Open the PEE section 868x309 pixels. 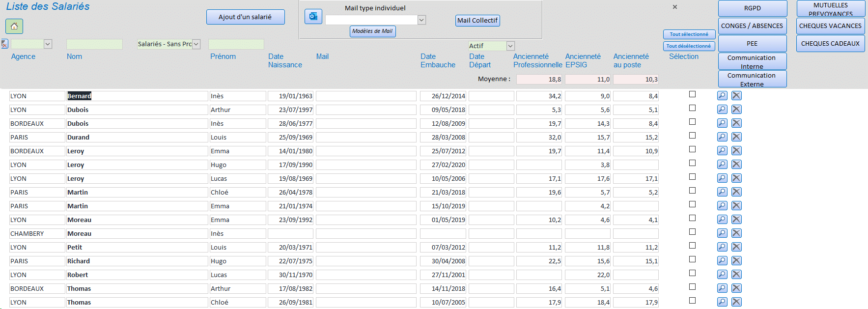[753, 44]
